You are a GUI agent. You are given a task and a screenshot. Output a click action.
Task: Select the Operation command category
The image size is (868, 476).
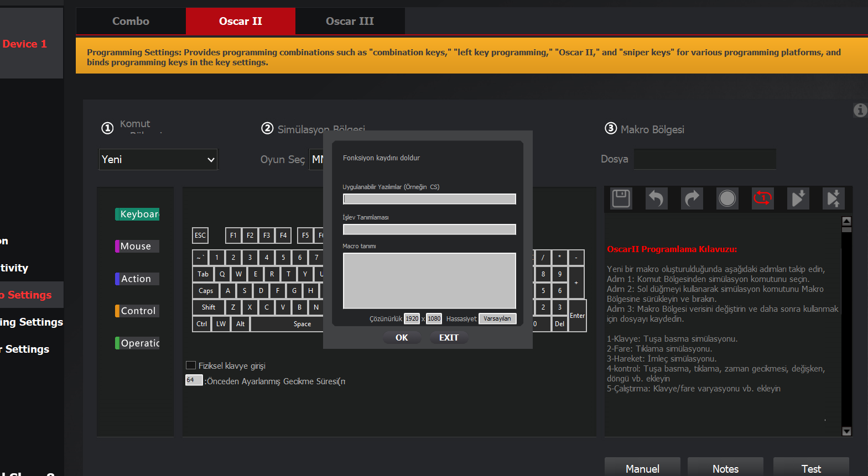(137, 343)
